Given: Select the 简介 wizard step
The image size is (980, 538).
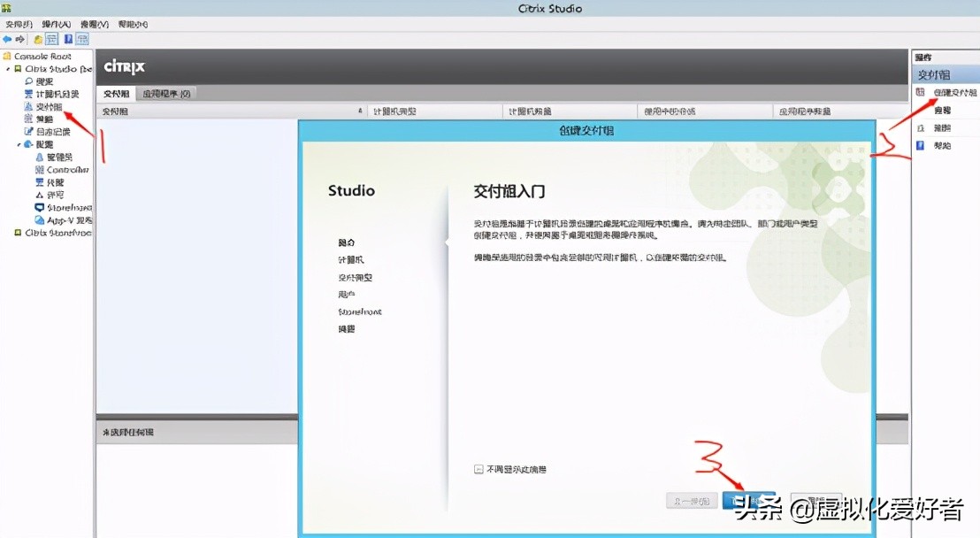Looking at the screenshot, I should (346, 242).
